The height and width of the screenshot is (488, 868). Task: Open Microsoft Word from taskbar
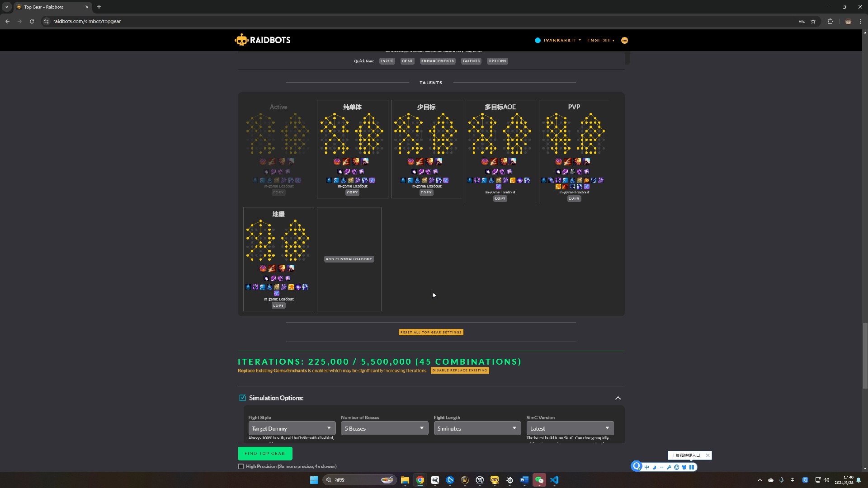524,480
